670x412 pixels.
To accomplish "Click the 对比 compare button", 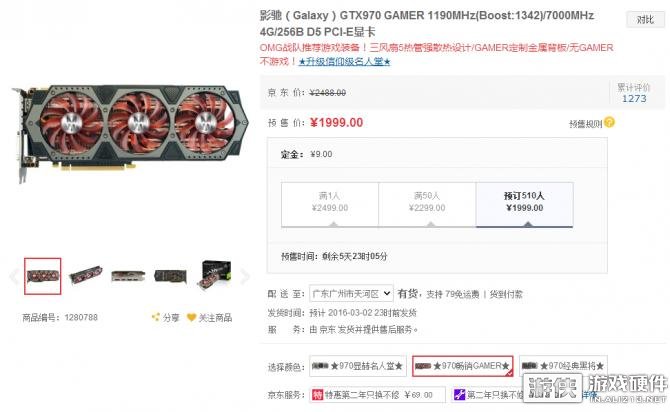I will (x=645, y=20).
